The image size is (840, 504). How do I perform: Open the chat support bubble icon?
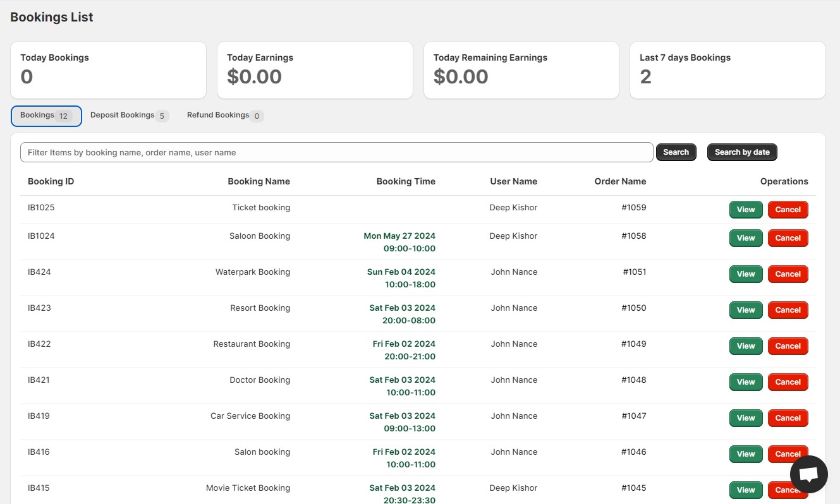coord(808,474)
